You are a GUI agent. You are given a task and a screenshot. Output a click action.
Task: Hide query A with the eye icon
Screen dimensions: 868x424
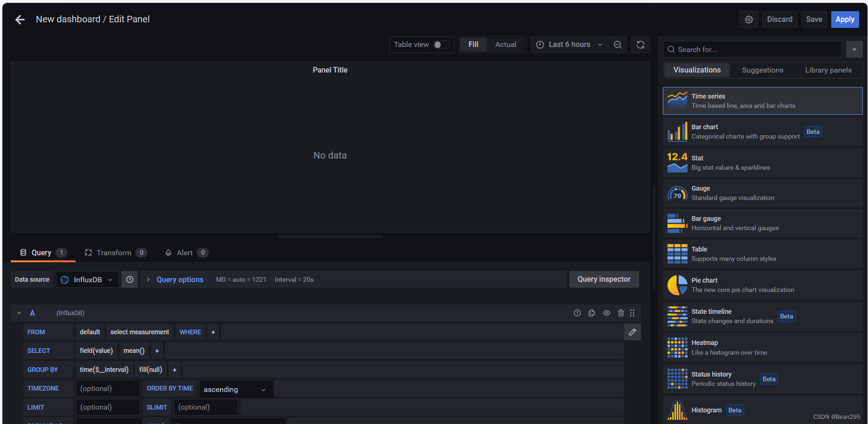(606, 313)
